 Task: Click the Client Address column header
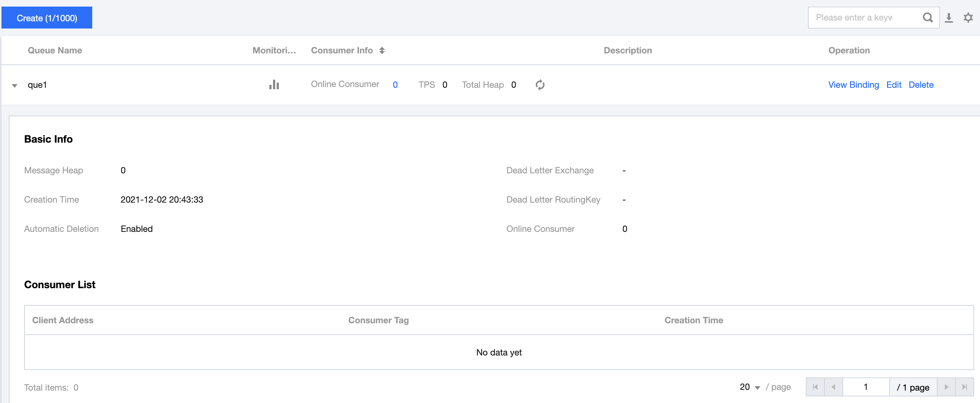(63, 320)
